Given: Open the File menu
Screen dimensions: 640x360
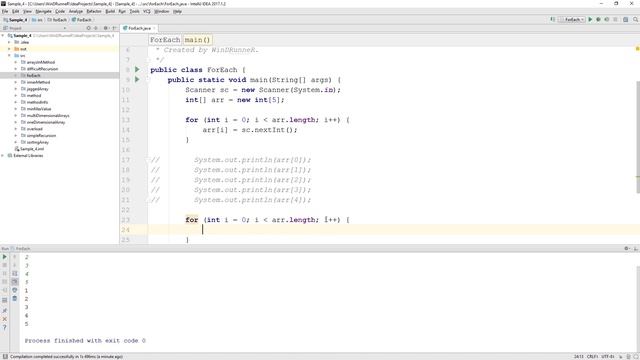Looking at the screenshot, I should 5,11.
